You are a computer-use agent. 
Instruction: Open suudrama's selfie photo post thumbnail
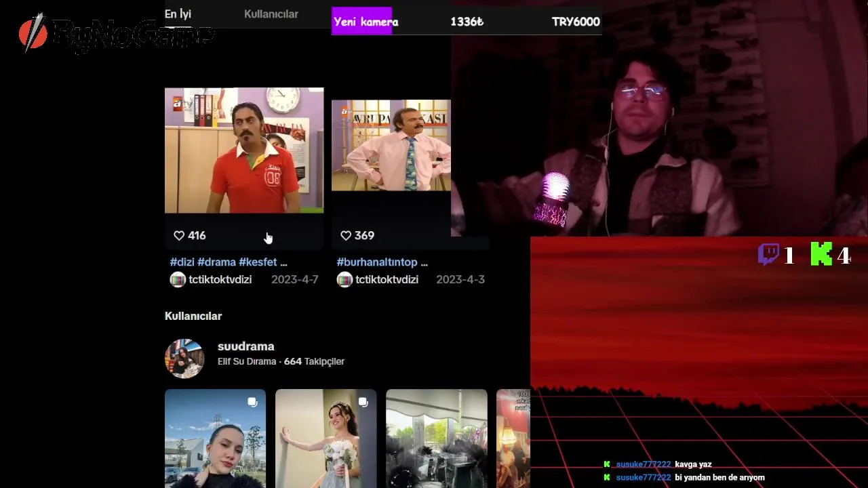pos(215,439)
